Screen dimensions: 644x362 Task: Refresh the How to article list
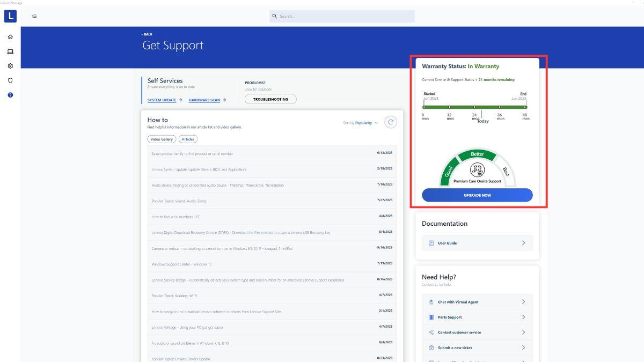tap(391, 122)
